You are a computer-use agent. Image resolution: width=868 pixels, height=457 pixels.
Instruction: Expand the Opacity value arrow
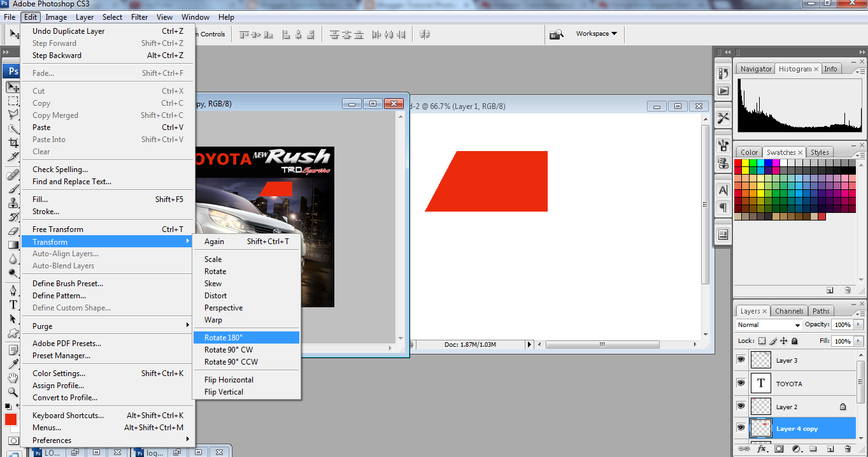pyautogui.click(x=858, y=324)
